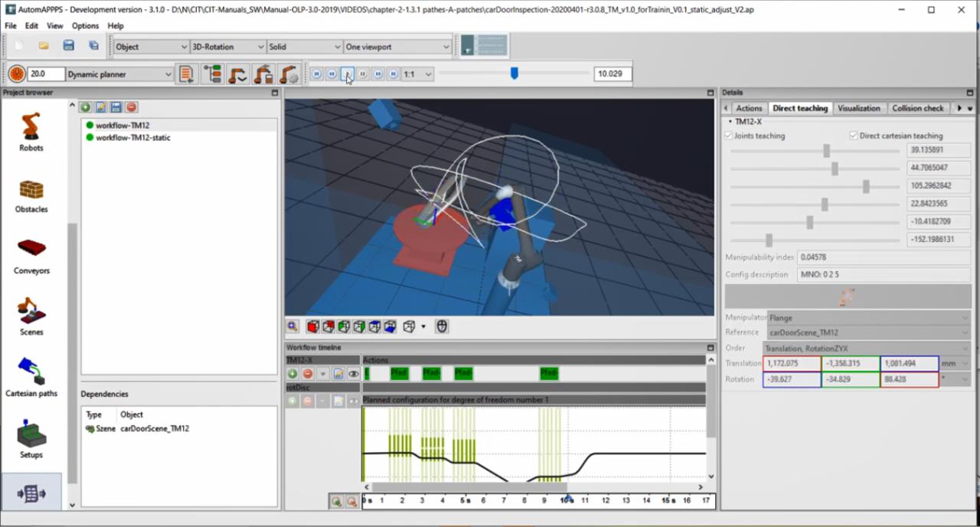Open the Robots category in sidebar

coord(31,132)
